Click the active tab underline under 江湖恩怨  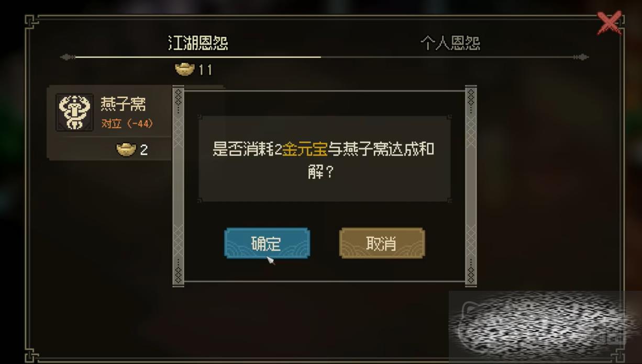pyautogui.click(x=198, y=56)
